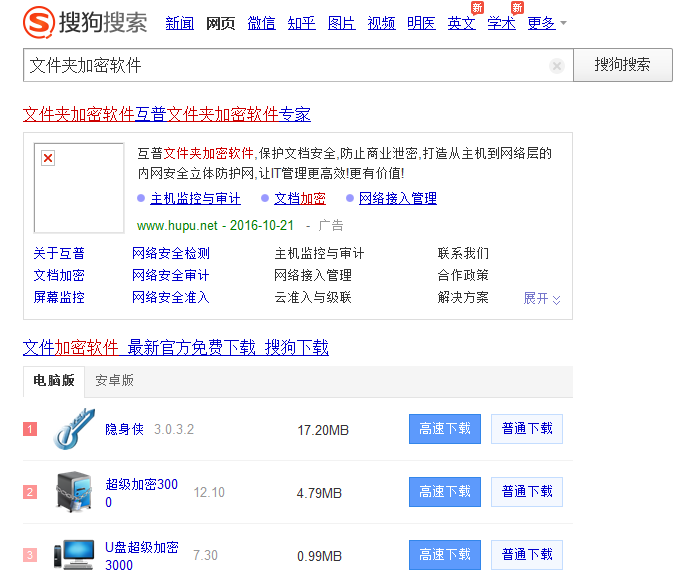Screen dimensions: 688x574
Task: Open 英文 search
Action: pyautogui.click(x=462, y=23)
